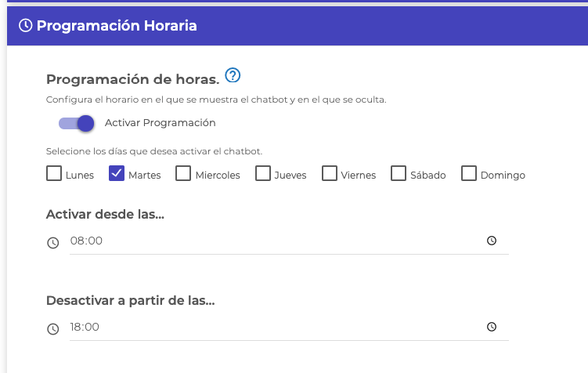
Task: Click left clock icon beside 08:00
Action: (53, 243)
